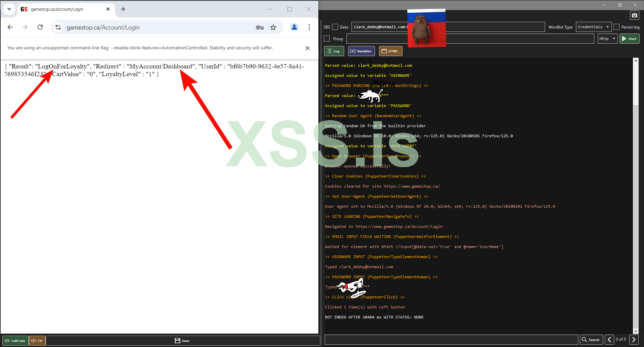Click the 'Wordlist Type' label
Image resolution: width=644 pixels, height=347 pixels.
click(x=560, y=27)
